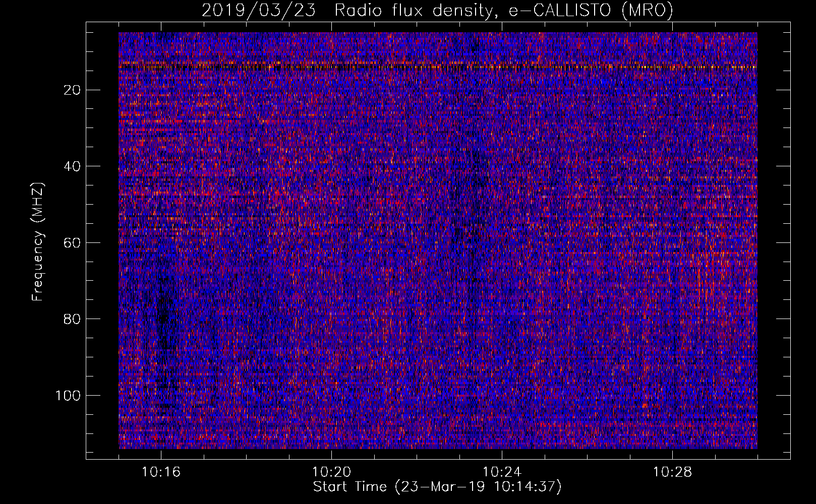Click the 10:20 time tick label
This screenshot has height=504, width=816.
331,472
